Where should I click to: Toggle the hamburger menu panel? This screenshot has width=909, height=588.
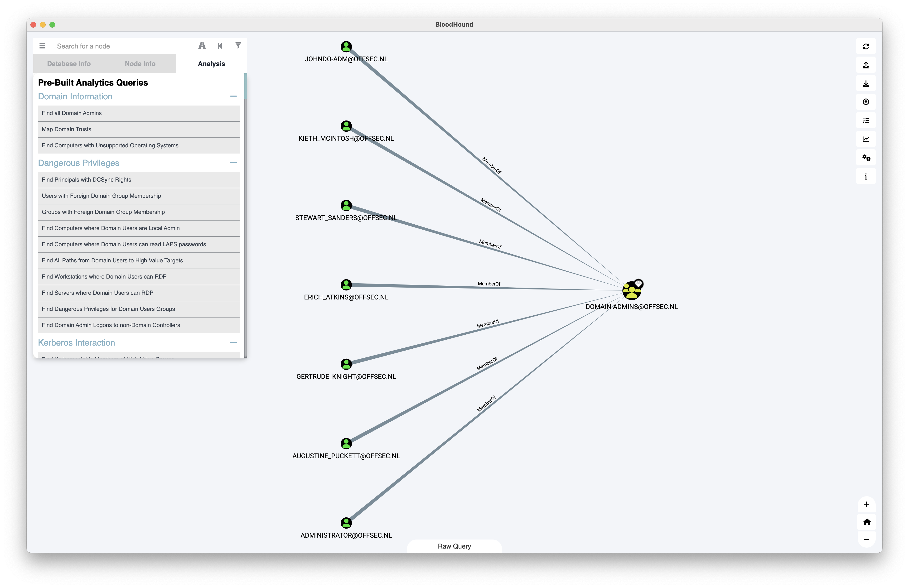coord(42,46)
